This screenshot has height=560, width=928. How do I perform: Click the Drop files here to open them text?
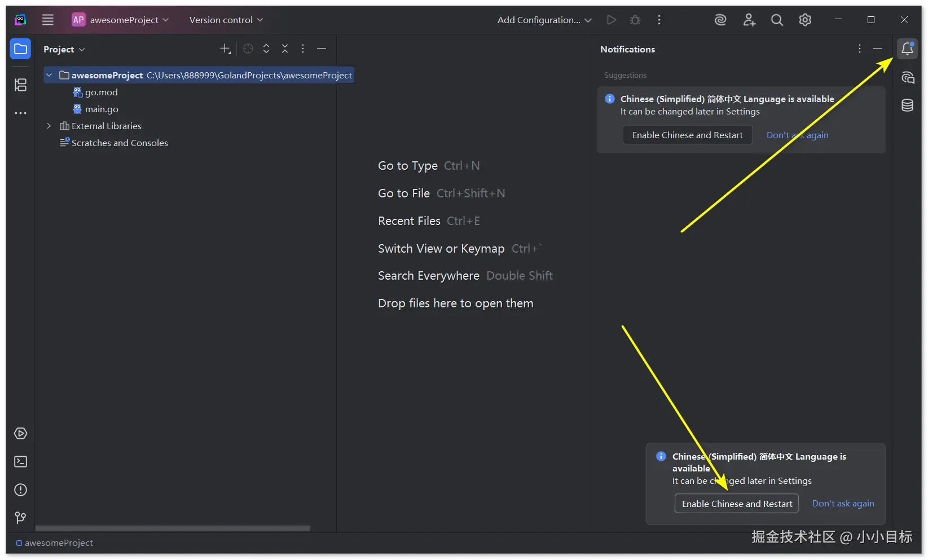456,303
